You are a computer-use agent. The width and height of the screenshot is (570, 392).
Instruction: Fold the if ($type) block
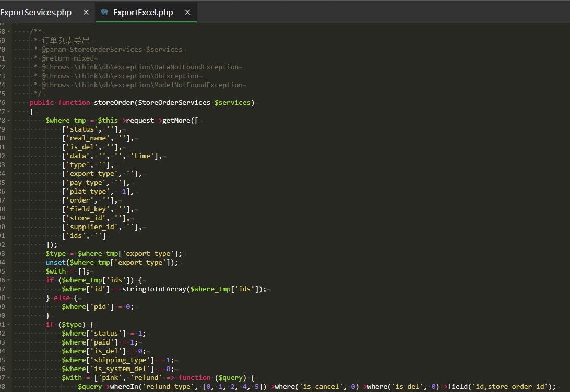9,324
